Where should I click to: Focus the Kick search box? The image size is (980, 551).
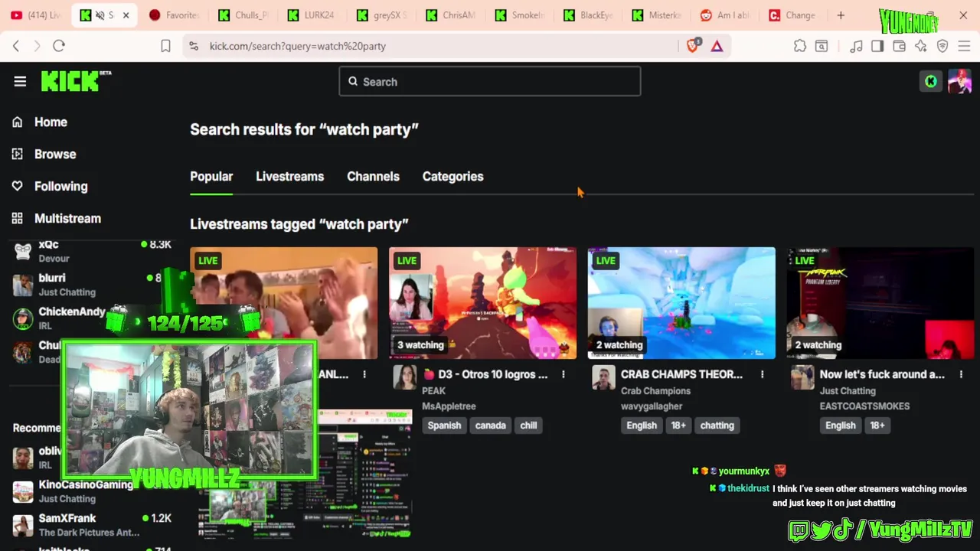click(x=490, y=81)
